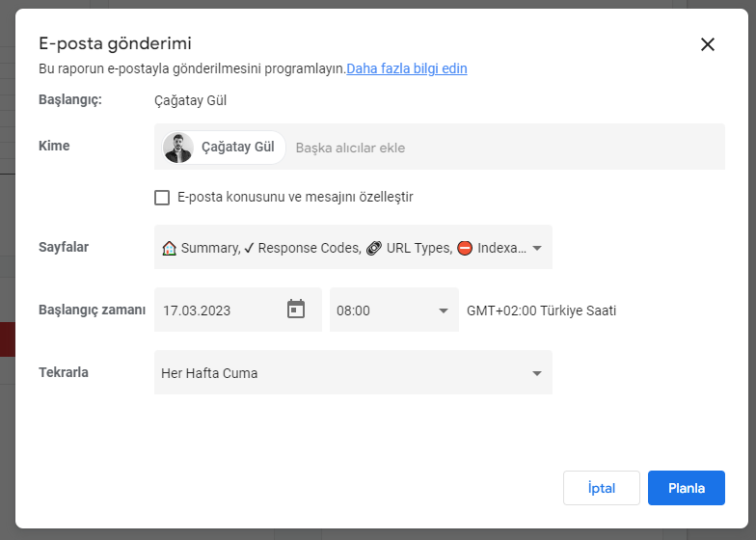Expand the Tekrarla Her Hafta Cuma dropdown
756x540 pixels.
[x=353, y=372]
